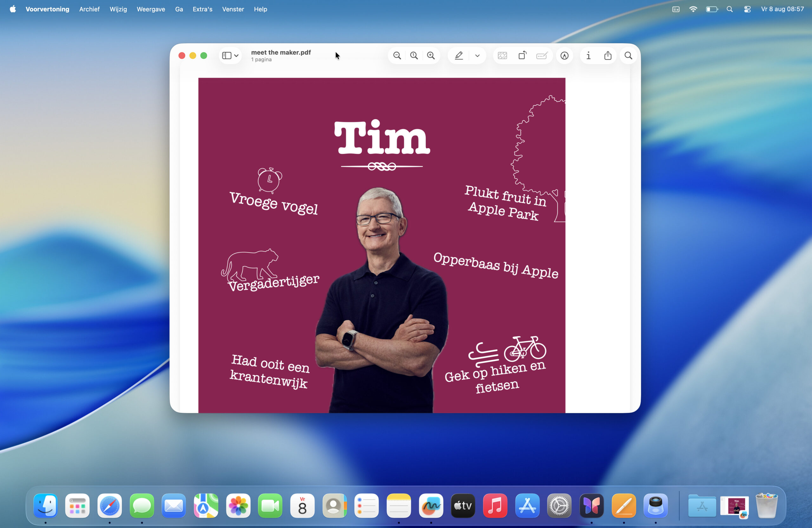The width and height of the screenshot is (812, 528).
Task: Expand the sidebar view options chevron
Action: coord(236,55)
